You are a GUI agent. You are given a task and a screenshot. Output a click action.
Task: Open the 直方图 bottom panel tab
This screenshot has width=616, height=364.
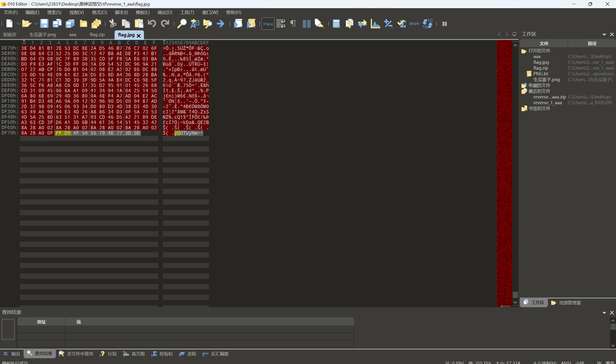[134, 354]
